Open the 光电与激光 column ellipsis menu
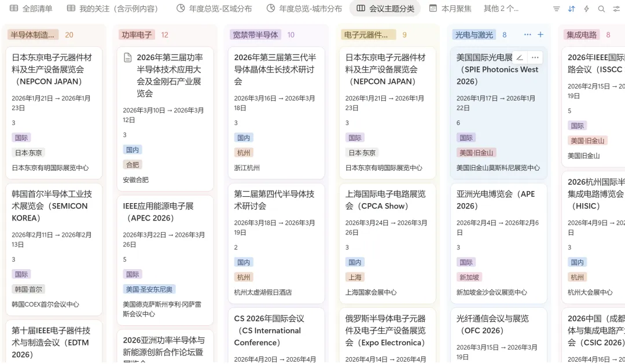The image size is (625, 364). 527,35
